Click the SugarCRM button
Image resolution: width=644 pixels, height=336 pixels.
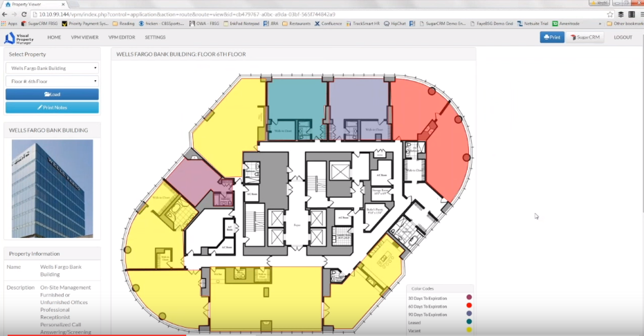585,37
